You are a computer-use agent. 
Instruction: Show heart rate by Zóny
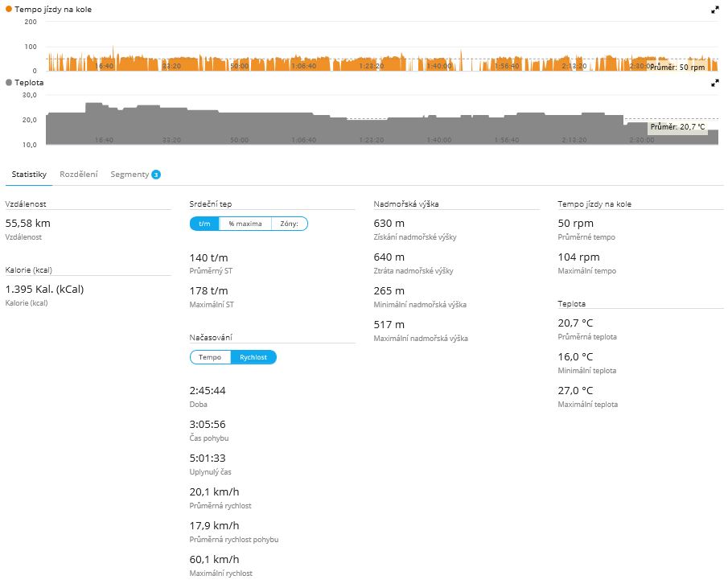tap(290, 224)
